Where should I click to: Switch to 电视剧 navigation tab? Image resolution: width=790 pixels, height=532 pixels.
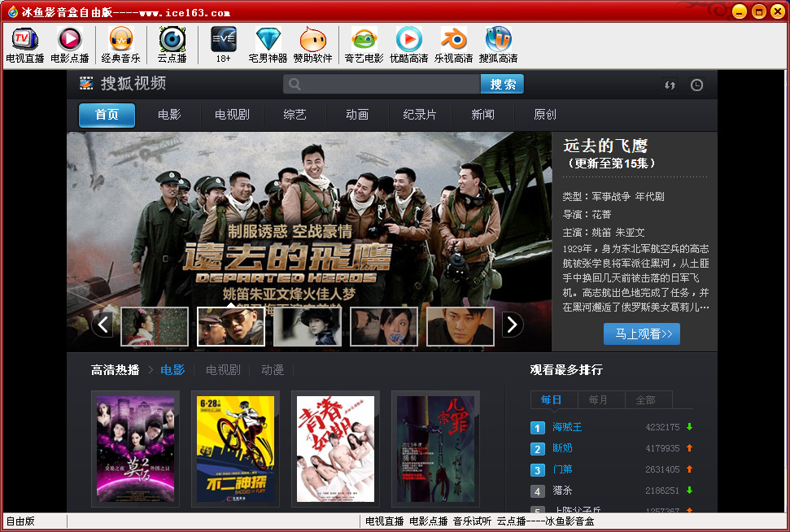click(x=232, y=115)
